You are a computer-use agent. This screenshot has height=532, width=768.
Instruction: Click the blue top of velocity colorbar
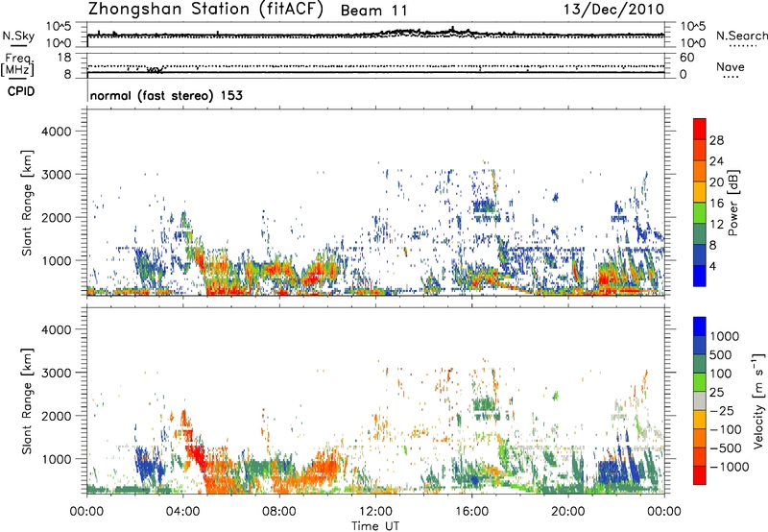tap(700, 326)
